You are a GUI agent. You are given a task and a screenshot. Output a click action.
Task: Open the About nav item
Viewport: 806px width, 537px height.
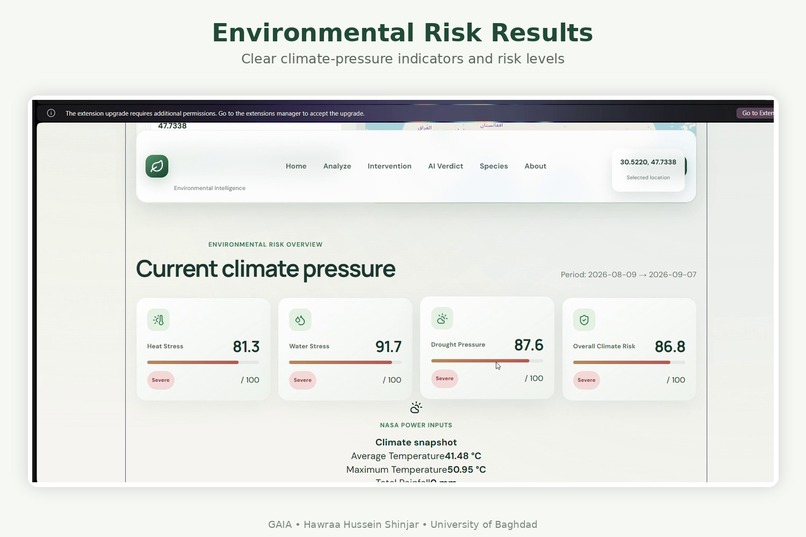(x=535, y=166)
